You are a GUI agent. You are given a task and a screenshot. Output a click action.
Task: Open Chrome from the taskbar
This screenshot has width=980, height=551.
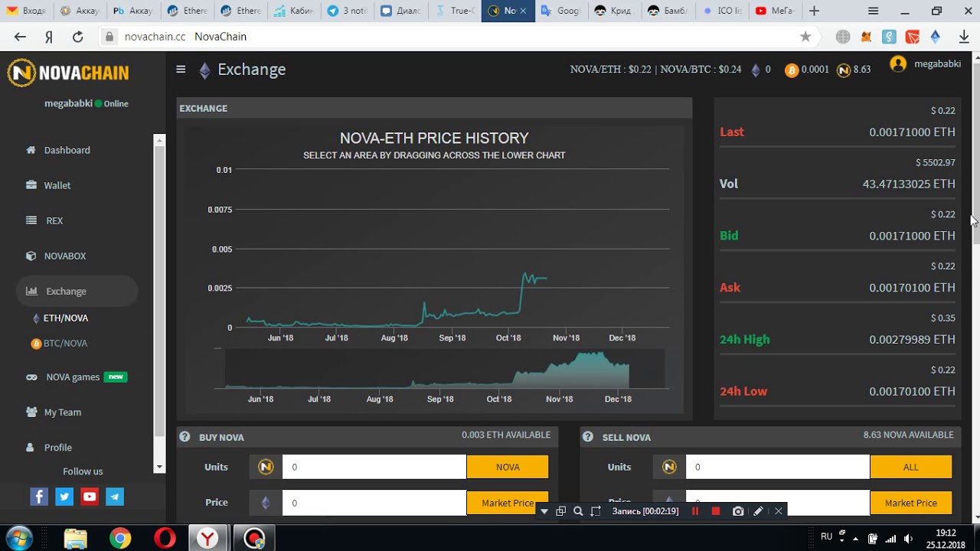point(119,539)
